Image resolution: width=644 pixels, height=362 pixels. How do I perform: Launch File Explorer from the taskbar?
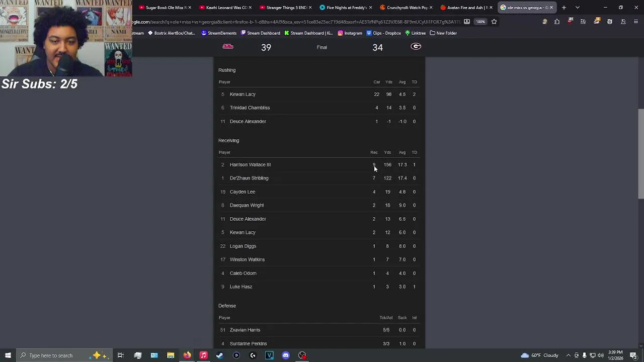point(171,355)
